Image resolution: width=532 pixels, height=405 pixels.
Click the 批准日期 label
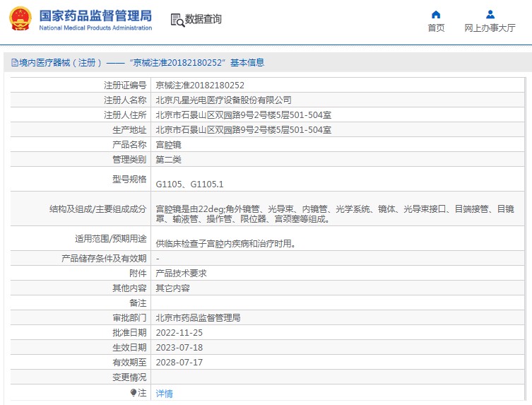tap(129, 333)
